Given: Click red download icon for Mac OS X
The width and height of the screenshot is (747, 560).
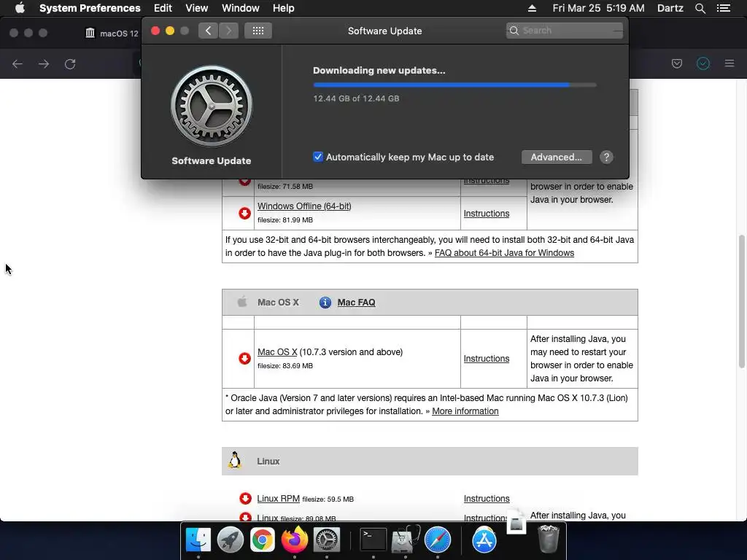Looking at the screenshot, I should click(x=245, y=358).
